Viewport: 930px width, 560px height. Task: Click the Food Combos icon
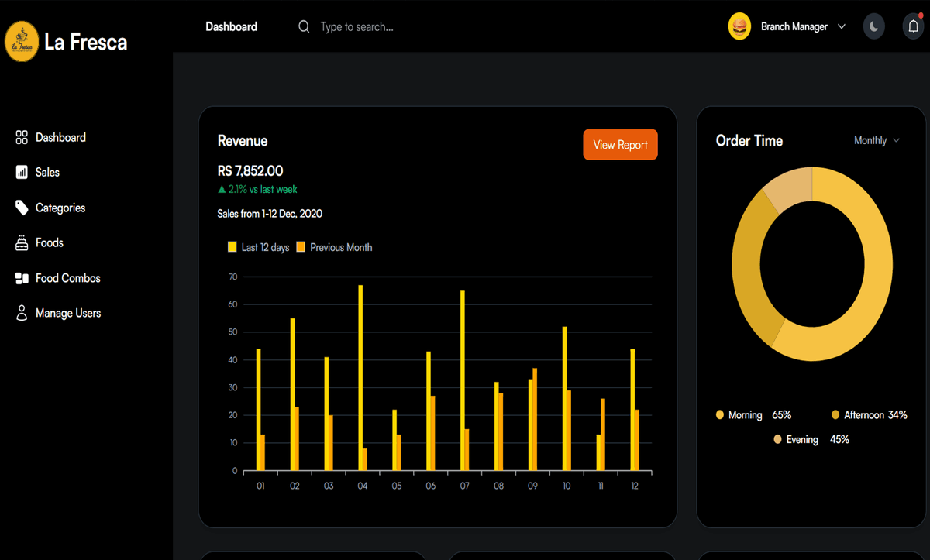[x=22, y=278]
